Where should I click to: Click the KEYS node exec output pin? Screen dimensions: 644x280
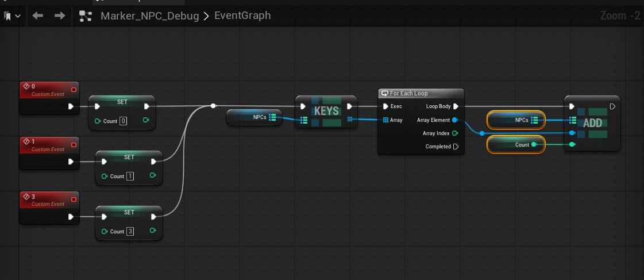349,106
